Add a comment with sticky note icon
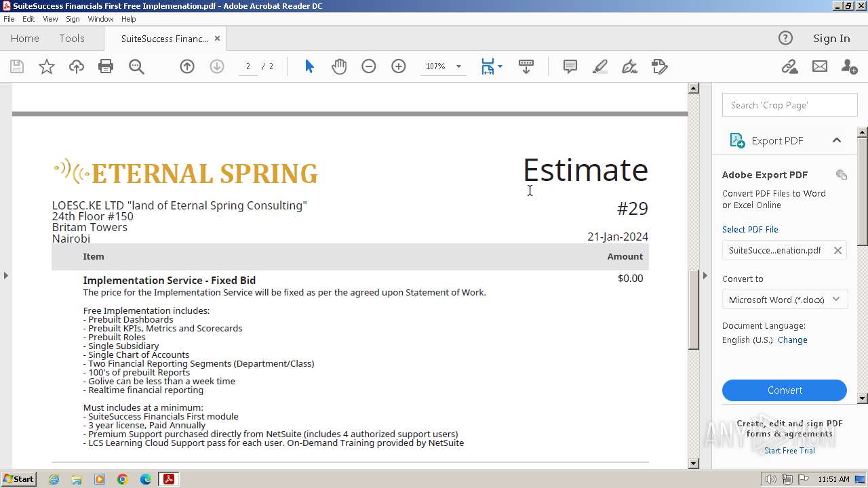This screenshot has height=488, width=868. pyautogui.click(x=570, y=66)
